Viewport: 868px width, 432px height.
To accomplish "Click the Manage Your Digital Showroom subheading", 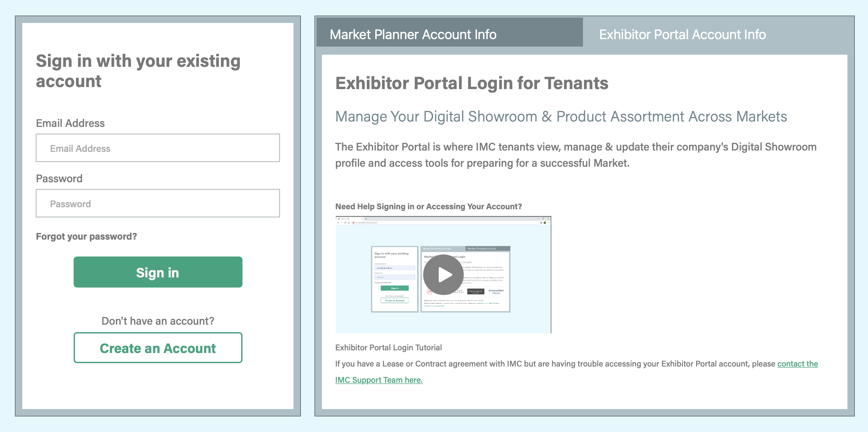I will (561, 117).
